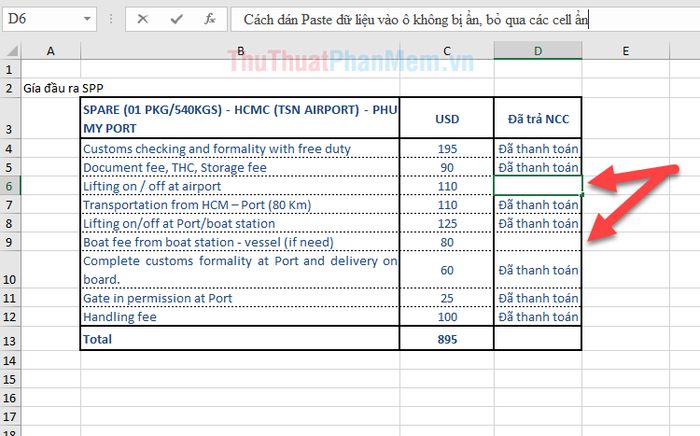Select 'Đã thanh toán' in row 10
Image resolution: width=700 pixels, height=436 pixels.
tap(538, 270)
